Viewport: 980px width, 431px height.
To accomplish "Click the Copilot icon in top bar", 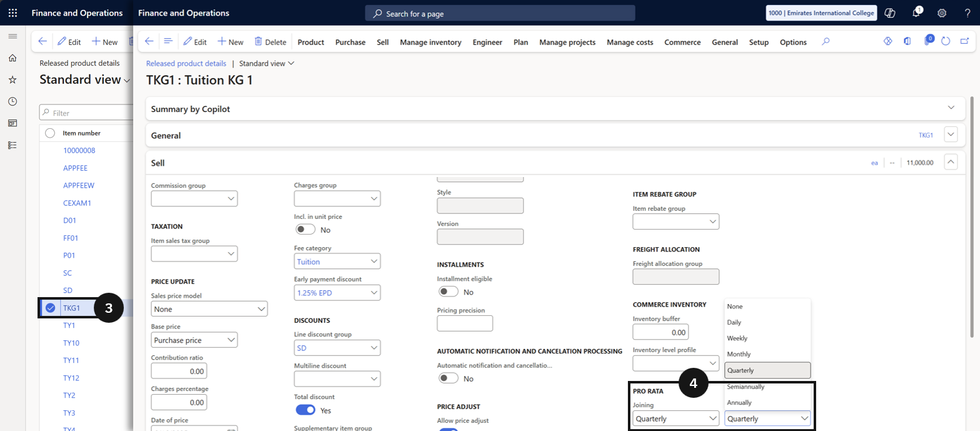I will [891, 13].
